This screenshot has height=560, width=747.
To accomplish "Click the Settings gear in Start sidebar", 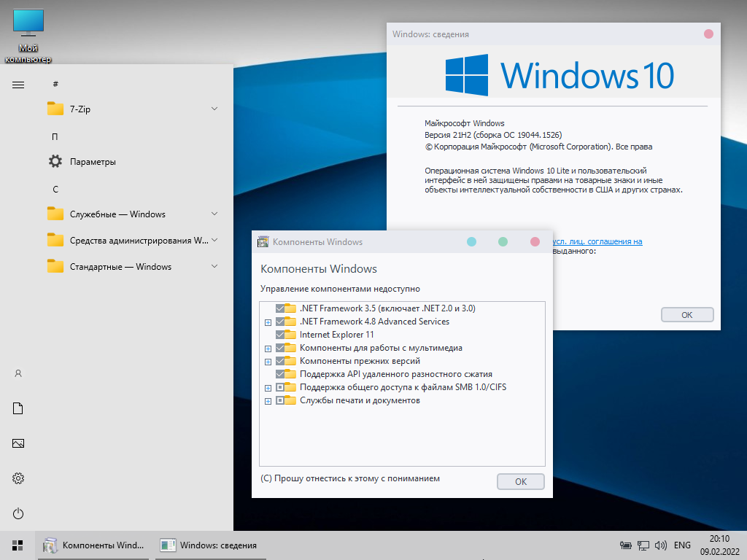I will coord(18,478).
